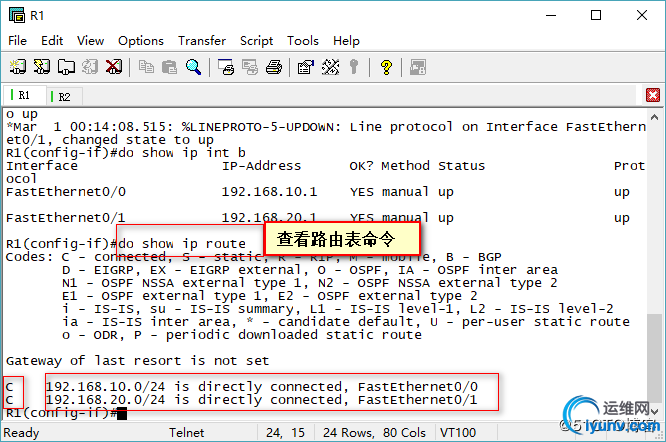Click the SecureFX toolbar icon
Screen dimensions: 666x442
418,67
